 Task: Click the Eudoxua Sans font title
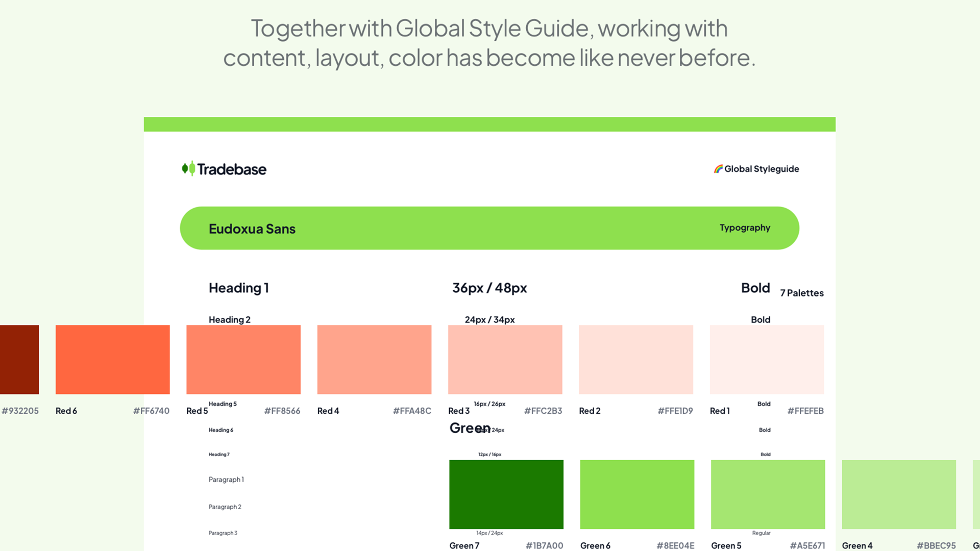(x=252, y=229)
